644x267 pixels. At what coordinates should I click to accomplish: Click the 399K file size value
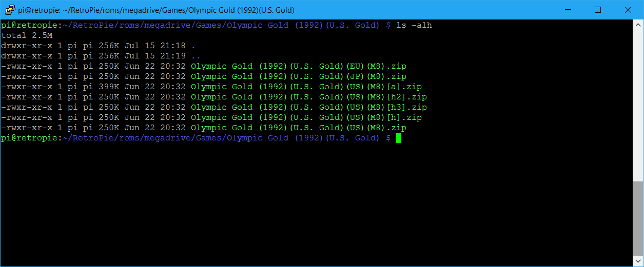point(109,87)
